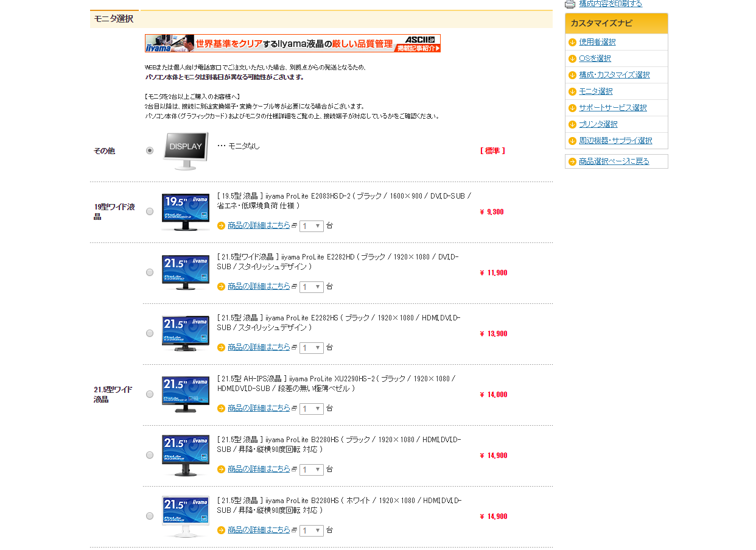
Task: Go to モニタ選択 in the customize navigation
Action: point(595,91)
